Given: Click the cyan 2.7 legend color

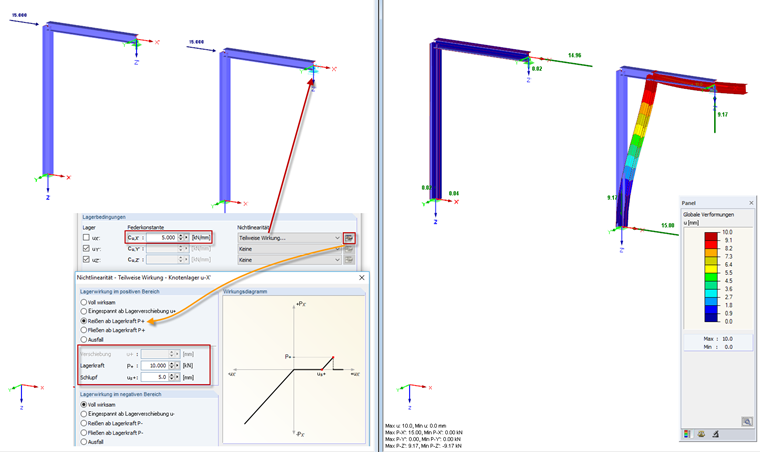Looking at the screenshot, I should click(x=711, y=293).
